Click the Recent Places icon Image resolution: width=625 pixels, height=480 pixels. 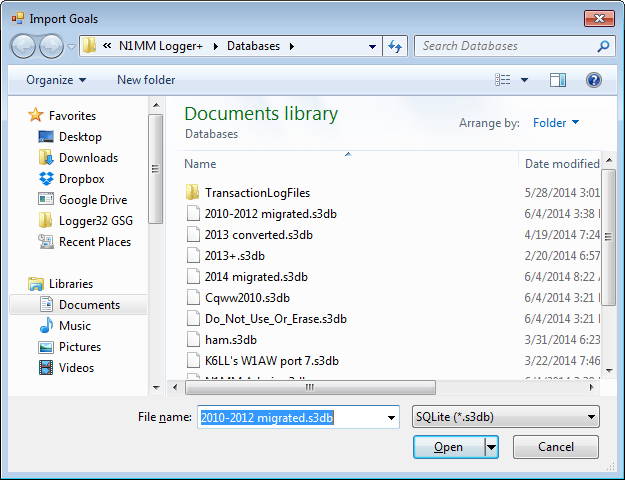(46, 242)
